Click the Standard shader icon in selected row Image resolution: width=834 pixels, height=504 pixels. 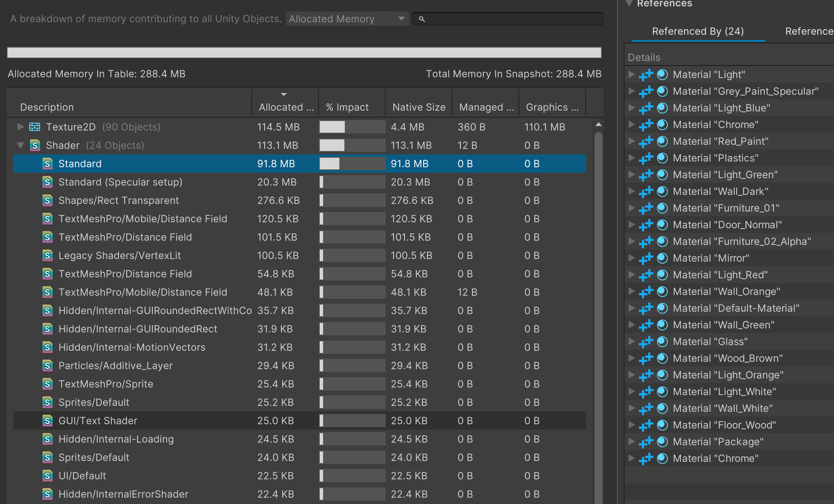48,164
